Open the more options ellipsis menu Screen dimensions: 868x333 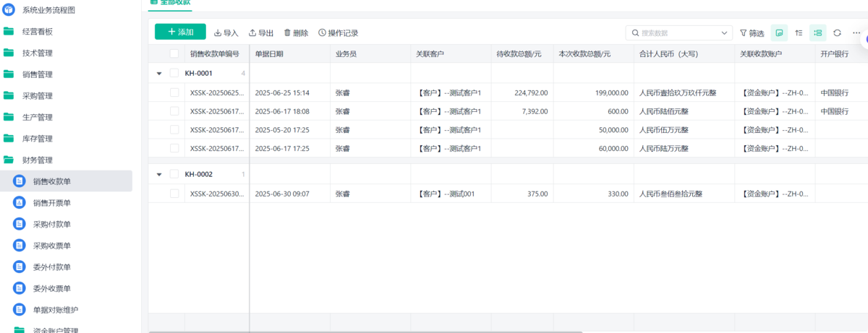pyautogui.click(x=856, y=33)
